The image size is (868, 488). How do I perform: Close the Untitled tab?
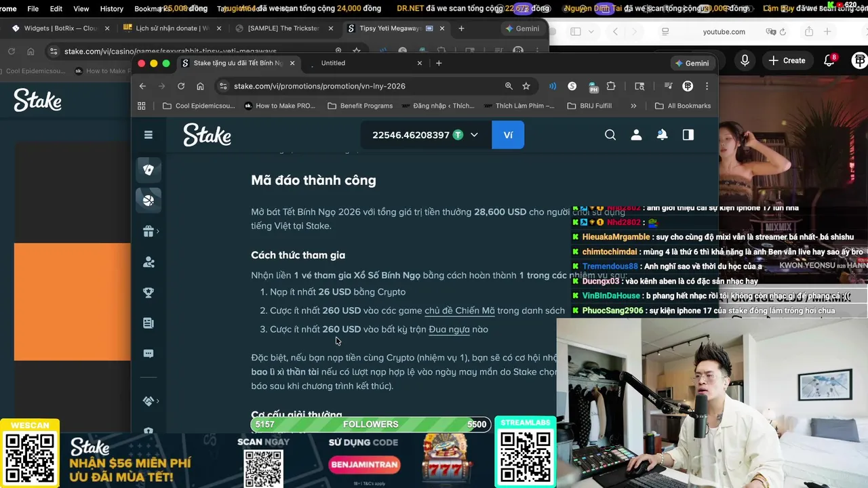point(419,63)
